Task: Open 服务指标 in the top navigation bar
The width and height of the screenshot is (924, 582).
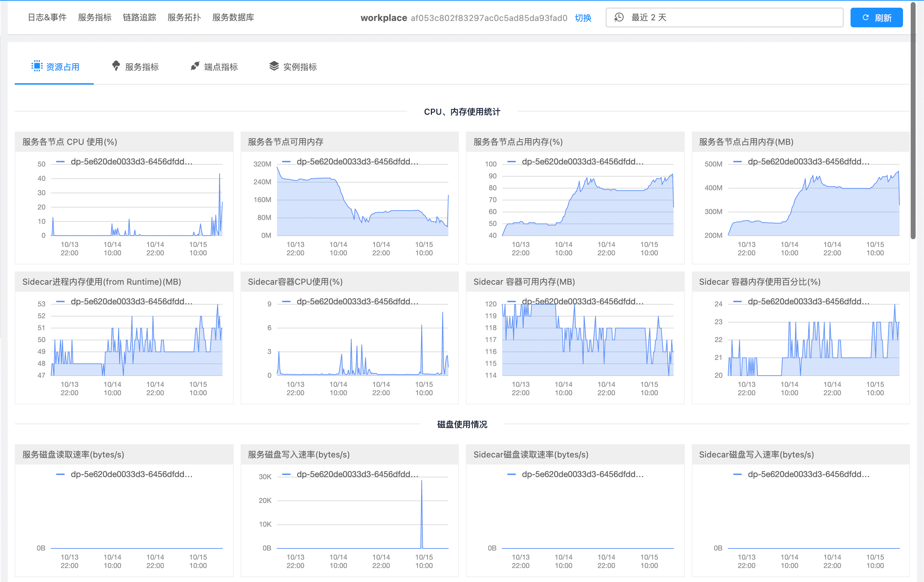Action: (x=94, y=17)
